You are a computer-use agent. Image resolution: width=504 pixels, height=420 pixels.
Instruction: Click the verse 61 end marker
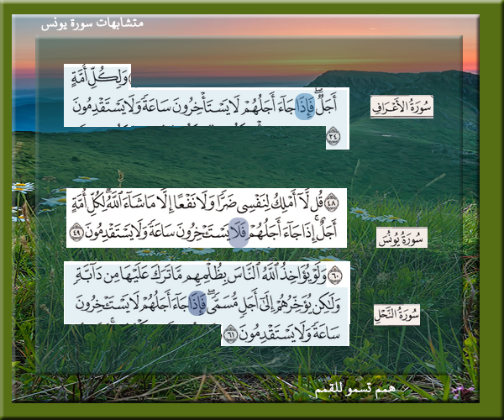click(227, 336)
